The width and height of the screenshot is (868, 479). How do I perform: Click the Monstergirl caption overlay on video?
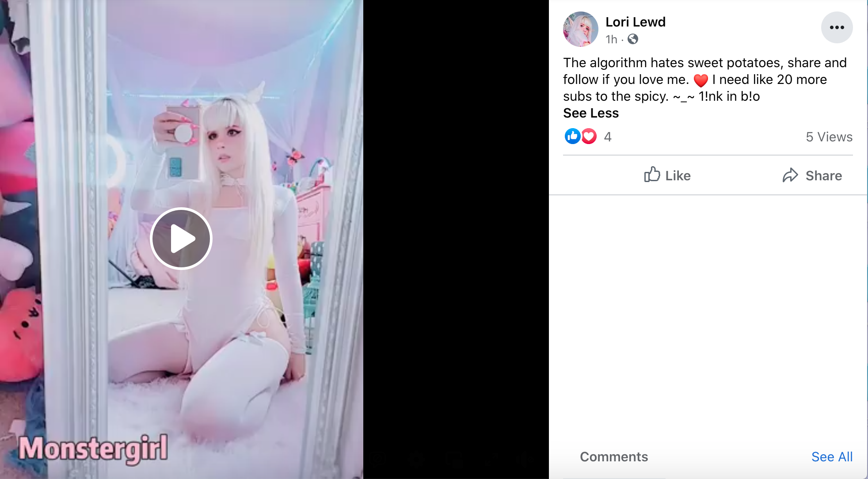[93, 449]
